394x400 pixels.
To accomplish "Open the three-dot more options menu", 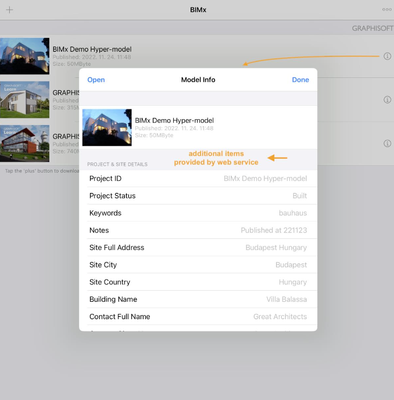I will pos(387,10).
